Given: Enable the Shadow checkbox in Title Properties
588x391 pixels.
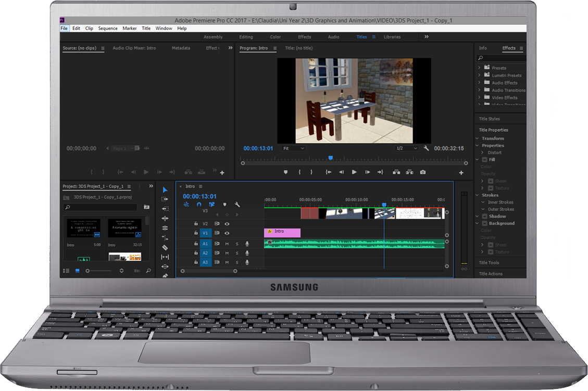Looking at the screenshot, I should tap(484, 217).
